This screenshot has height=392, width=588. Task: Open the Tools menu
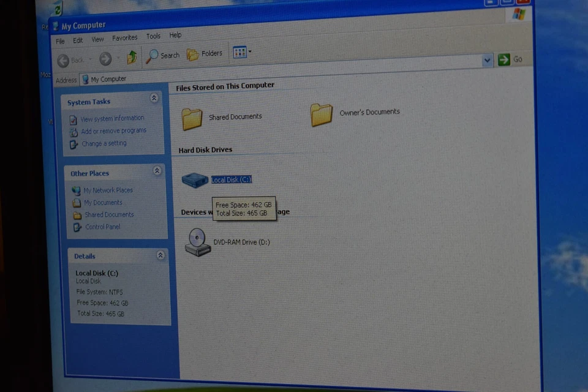(x=153, y=36)
